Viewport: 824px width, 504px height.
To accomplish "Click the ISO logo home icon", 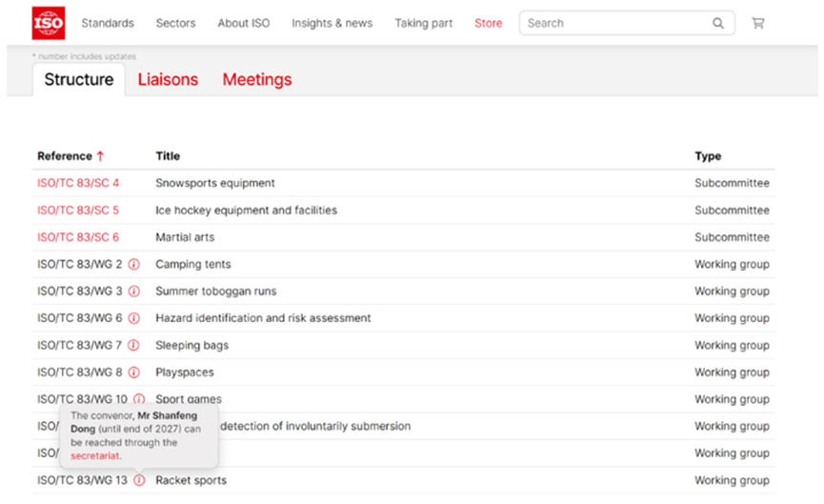I will tap(48, 23).
